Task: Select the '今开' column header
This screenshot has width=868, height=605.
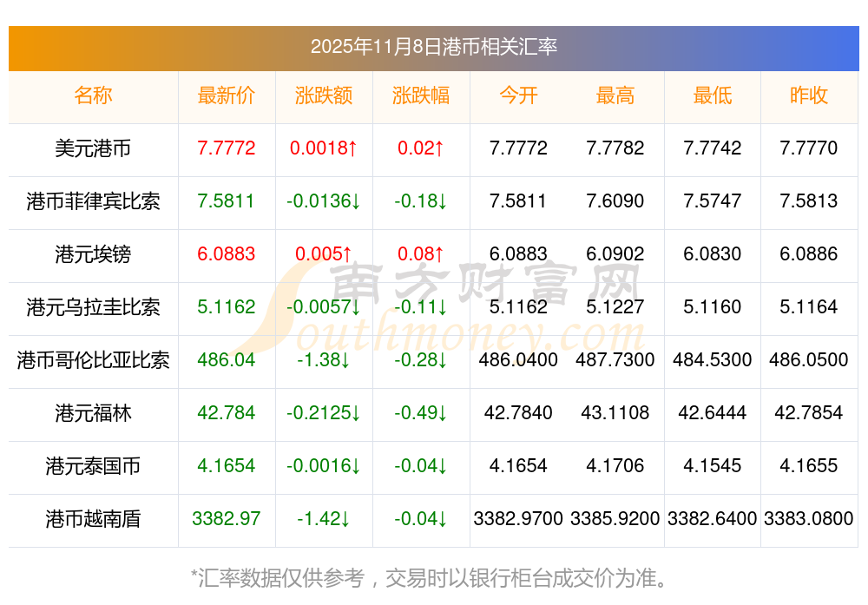Action: click(518, 95)
